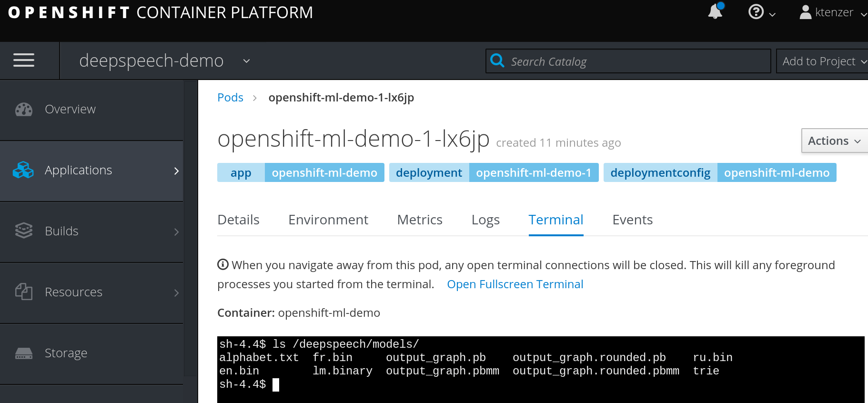Expand the Applications submenu chevron
Viewport: 868px width, 403px height.
pyautogui.click(x=176, y=171)
